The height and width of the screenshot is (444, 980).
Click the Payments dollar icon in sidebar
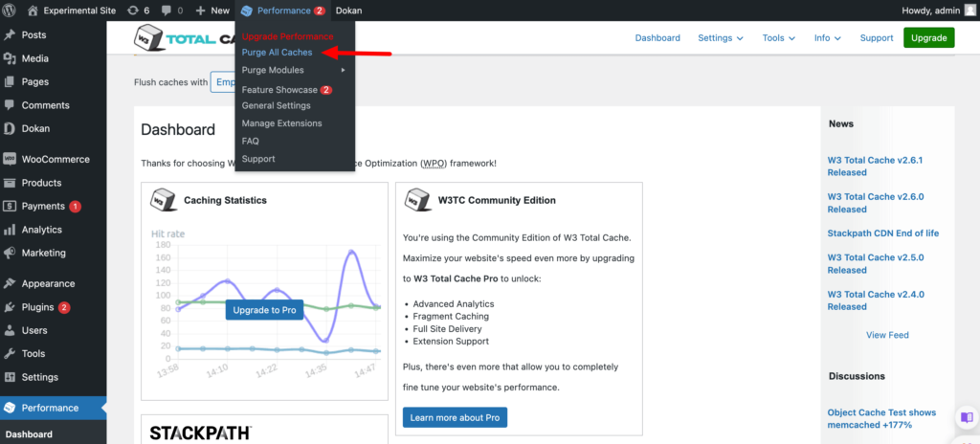pyautogui.click(x=10, y=207)
